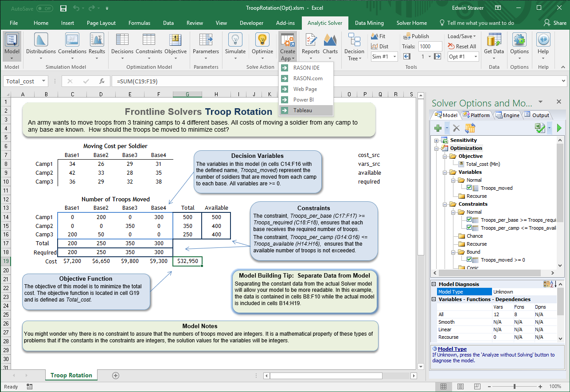Click the Reset All button
This screenshot has height=392, width=570.
462,46
